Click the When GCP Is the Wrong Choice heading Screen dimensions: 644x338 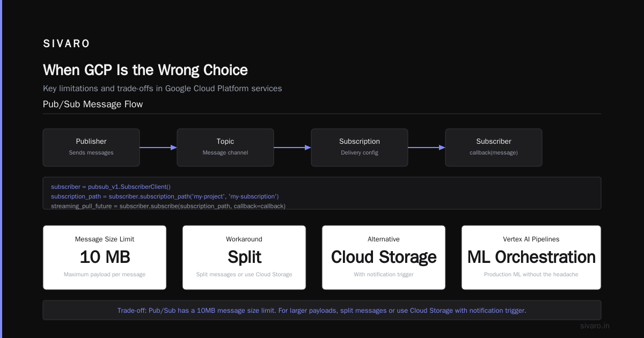click(x=145, y=70)
